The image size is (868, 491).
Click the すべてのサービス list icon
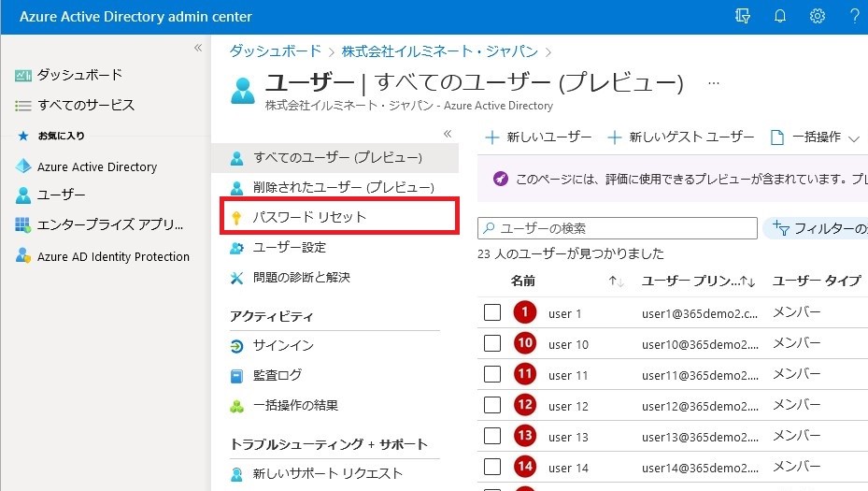pyautogui.click(x=22, y=106)
